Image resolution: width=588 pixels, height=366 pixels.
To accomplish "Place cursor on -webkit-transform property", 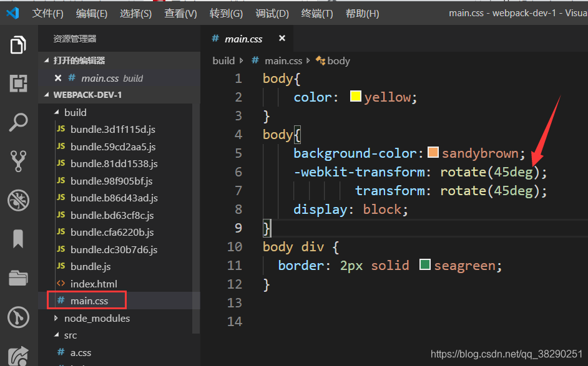I will coord(360,172).
